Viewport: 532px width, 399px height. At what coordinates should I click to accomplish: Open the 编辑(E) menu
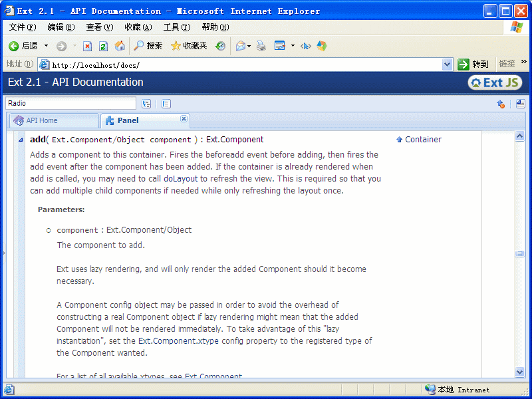tap(61, 27)
